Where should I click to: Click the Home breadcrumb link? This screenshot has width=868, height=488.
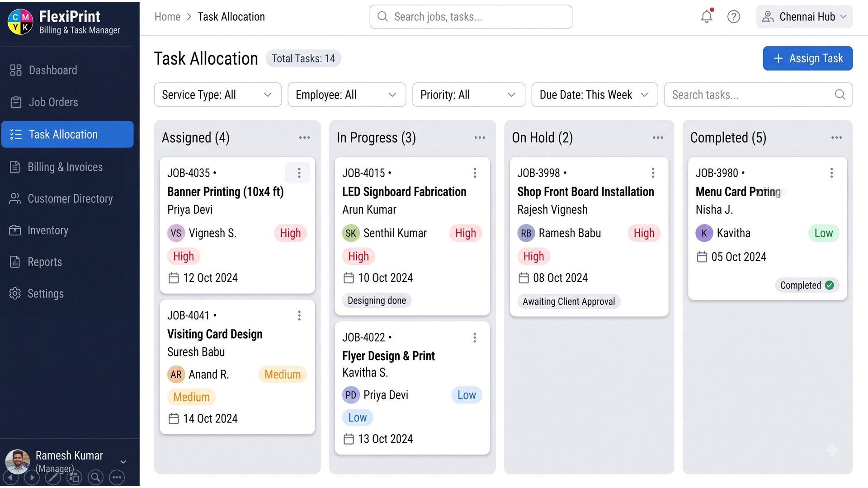[x=167, y=17]
